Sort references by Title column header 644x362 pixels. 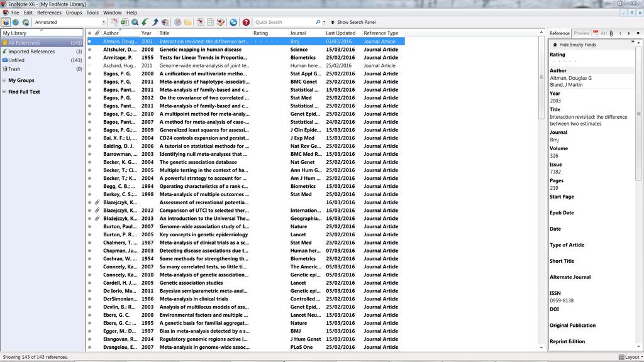204,33
